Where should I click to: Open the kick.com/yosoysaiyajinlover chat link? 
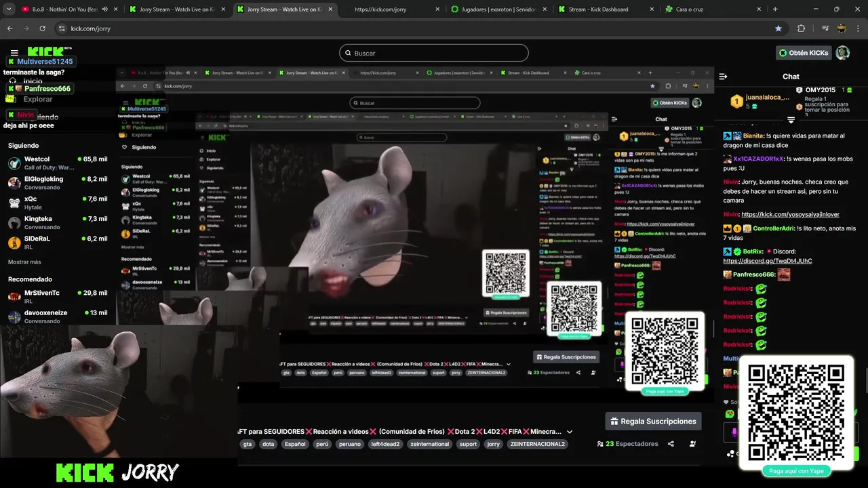pos(790,215)
